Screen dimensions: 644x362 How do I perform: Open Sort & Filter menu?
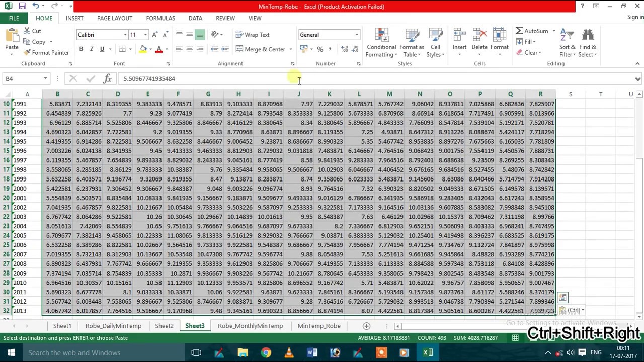tap(568, 43)
